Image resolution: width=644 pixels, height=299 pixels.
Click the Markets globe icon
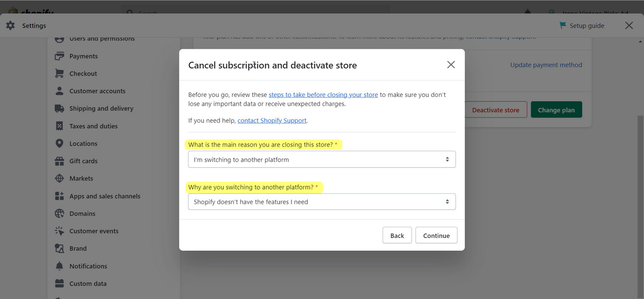click(60, 178)
